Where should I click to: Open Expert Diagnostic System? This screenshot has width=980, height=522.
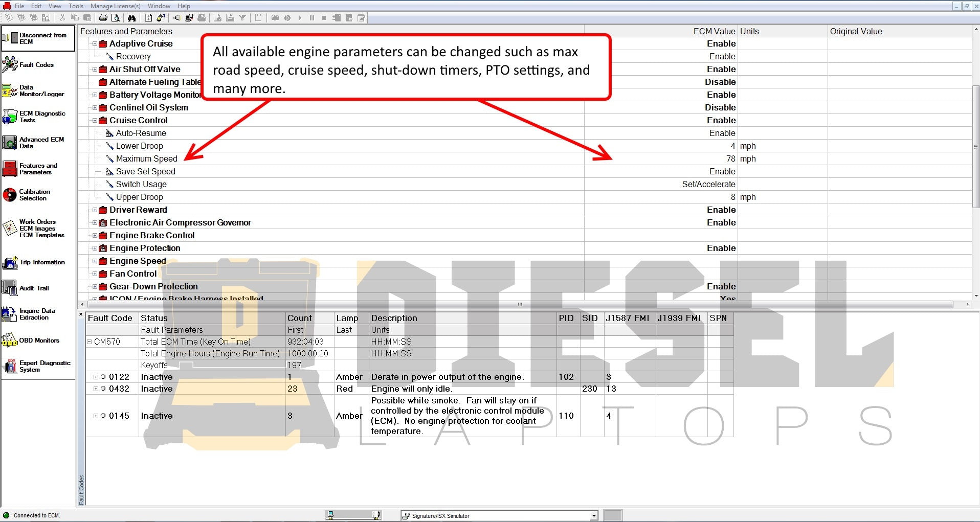[44, 366]
